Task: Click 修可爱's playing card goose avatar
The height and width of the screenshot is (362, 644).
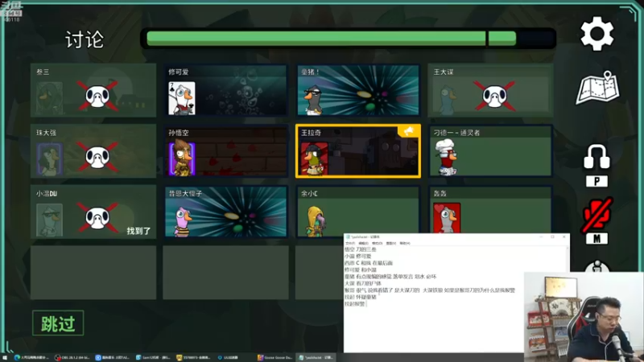Action: [182, 98]
